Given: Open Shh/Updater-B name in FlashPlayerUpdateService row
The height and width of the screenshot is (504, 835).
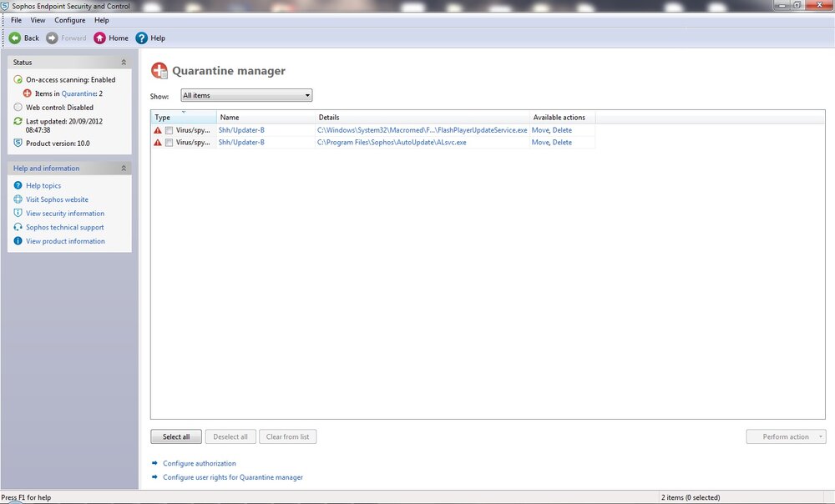Looking at the screenshot, I should (241, 130).
